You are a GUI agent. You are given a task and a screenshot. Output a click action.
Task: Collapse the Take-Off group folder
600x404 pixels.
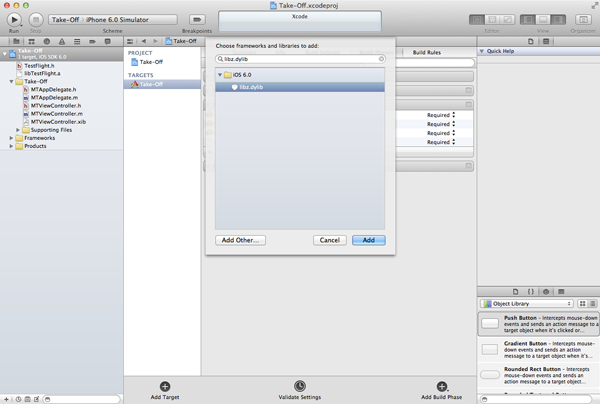tap(11, 81)
